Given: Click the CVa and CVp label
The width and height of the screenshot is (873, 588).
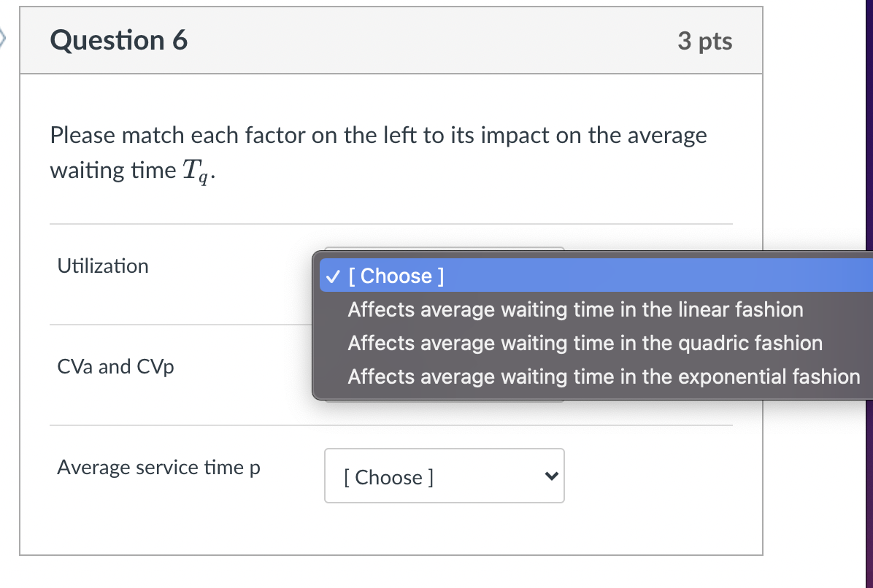Looking at the screenshot, I should [116, 367].
